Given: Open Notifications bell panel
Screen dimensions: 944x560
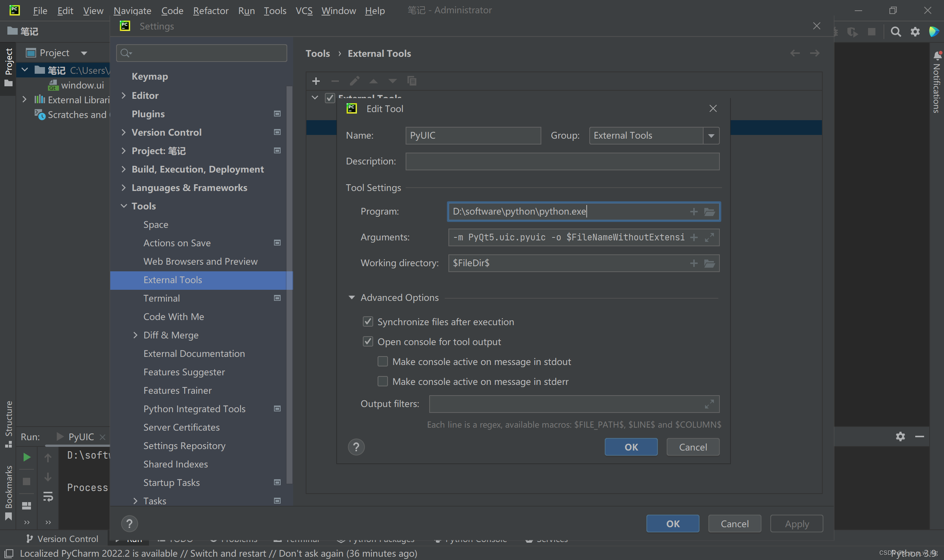Looking at the screenshot, I should click(938, 55).
